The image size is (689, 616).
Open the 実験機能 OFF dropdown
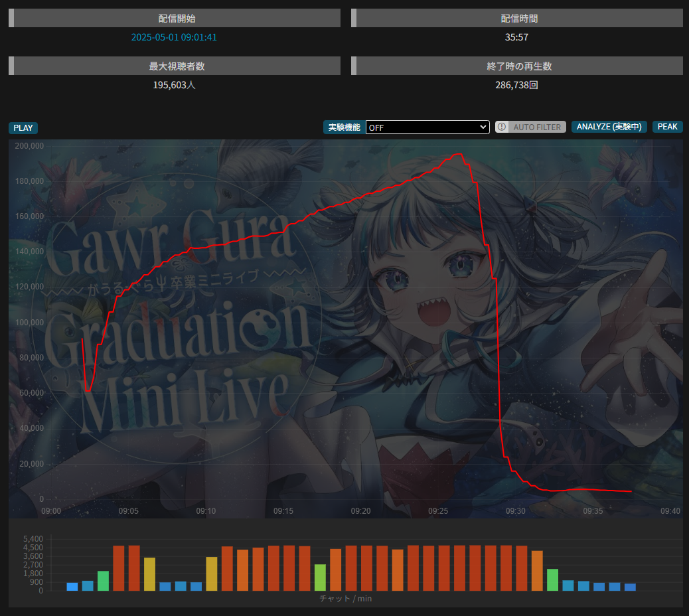pos(427,127)
